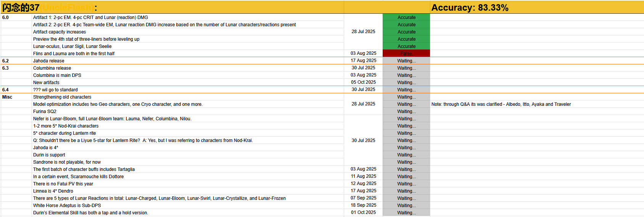The height and width of the screenshot is (217, 644).
Task: Click the 'Accurate' status for Lunar-oculus row
Action: point(406,46)
